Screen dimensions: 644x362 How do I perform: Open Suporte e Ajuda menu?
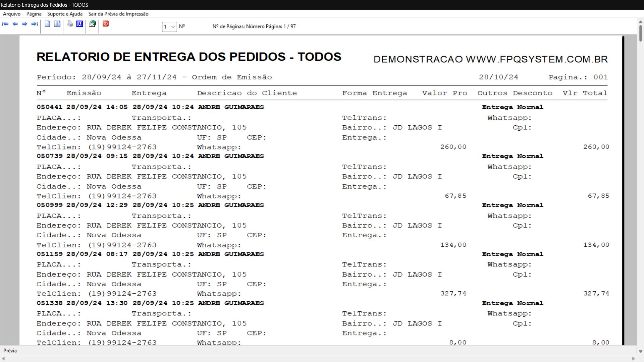tap(65, 14)
